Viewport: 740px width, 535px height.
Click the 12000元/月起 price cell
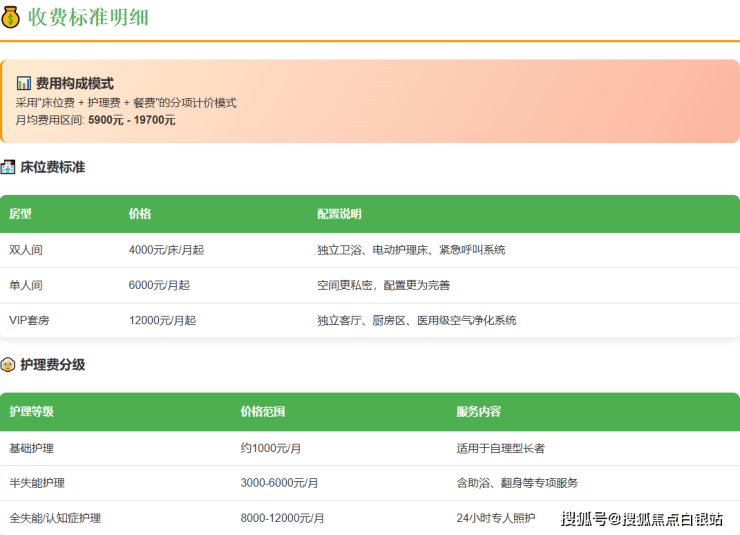tap(162, 321)
